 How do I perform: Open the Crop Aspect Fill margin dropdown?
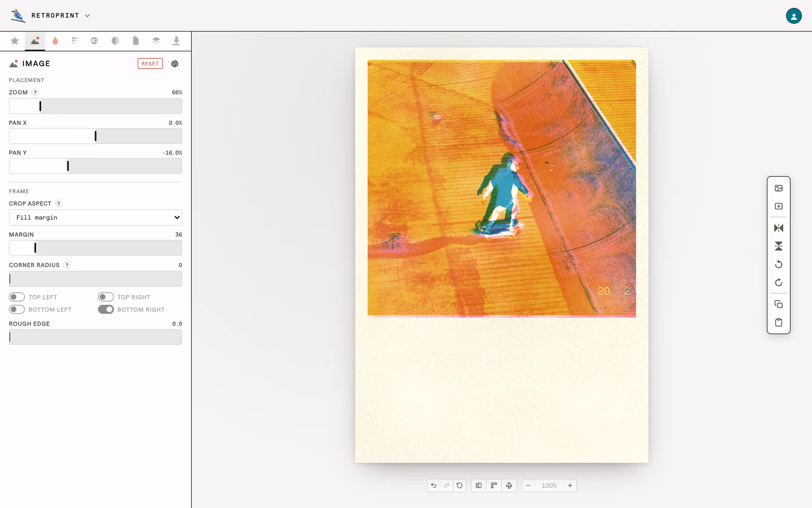coord(95,217)
